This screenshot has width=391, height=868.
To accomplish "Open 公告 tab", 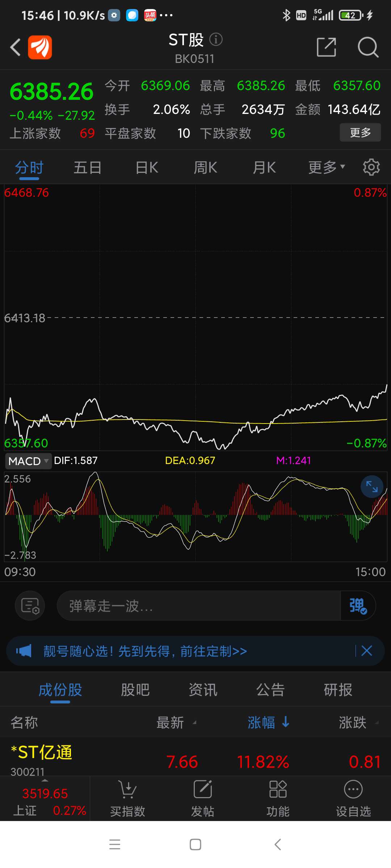I will tap(270, 690).
